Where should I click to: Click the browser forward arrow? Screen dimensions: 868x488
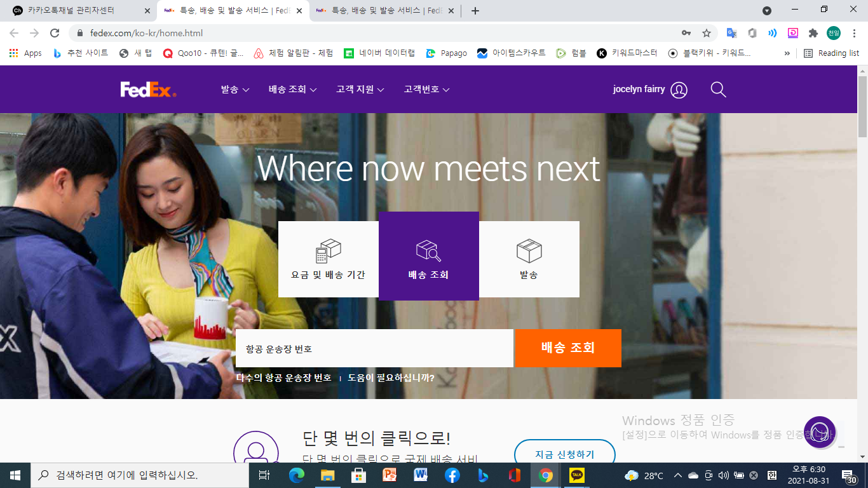coord(34,33)
